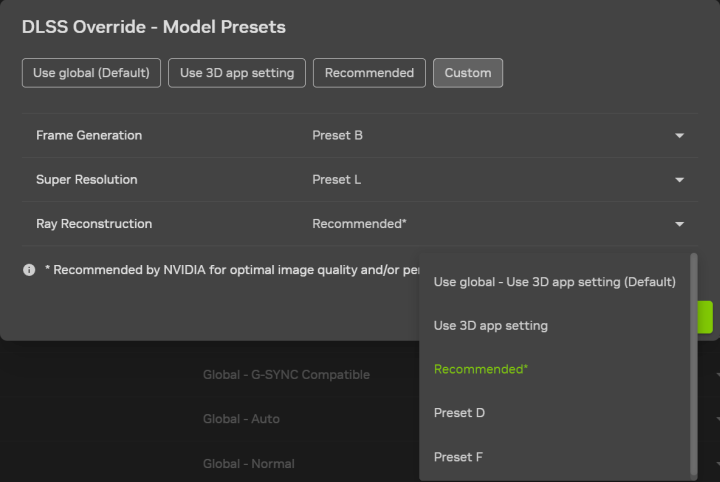Viewport: 720px width, 482px height.
Task: Click the green button at dialog edge
Action: pos(705,317)
